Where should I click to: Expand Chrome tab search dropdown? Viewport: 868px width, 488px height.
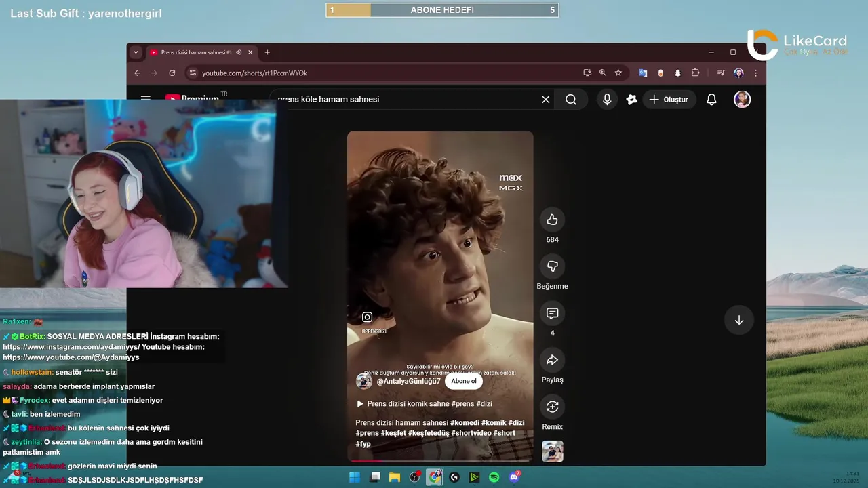(136, 52)
